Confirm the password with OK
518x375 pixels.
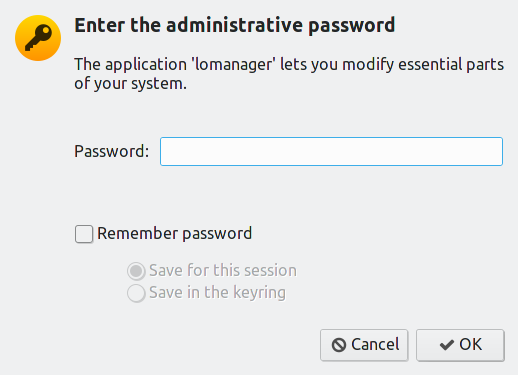pyautogui.click(x=460, y=345)
